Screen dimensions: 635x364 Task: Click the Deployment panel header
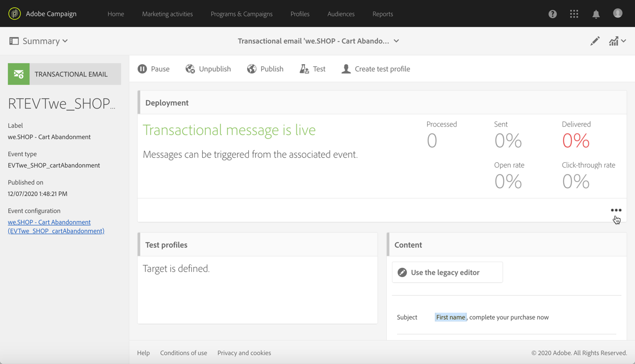382,102
